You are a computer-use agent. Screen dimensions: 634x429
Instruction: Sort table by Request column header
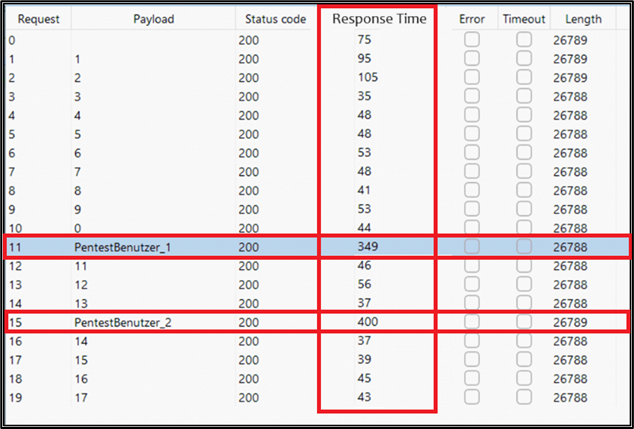tap(35, 19)
